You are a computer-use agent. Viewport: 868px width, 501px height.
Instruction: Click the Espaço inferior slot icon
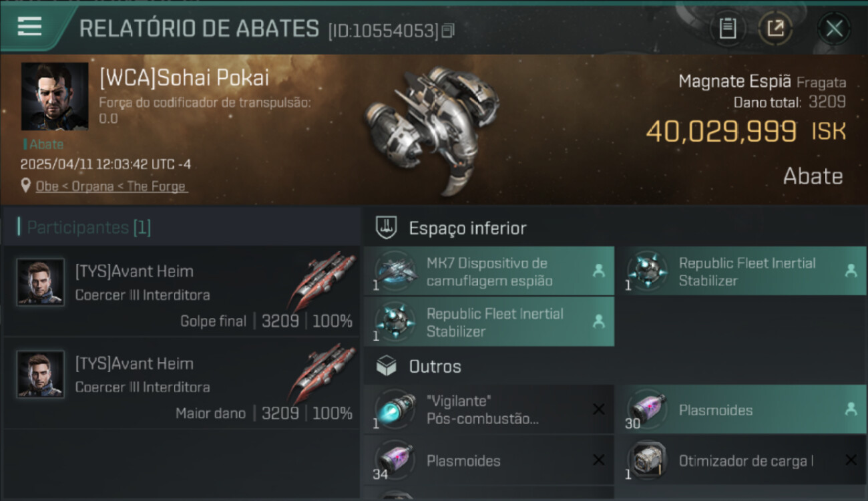coord(387,228)
